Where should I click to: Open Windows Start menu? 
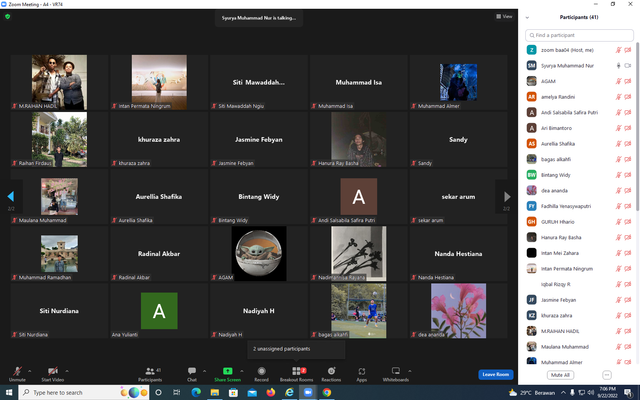9,392
